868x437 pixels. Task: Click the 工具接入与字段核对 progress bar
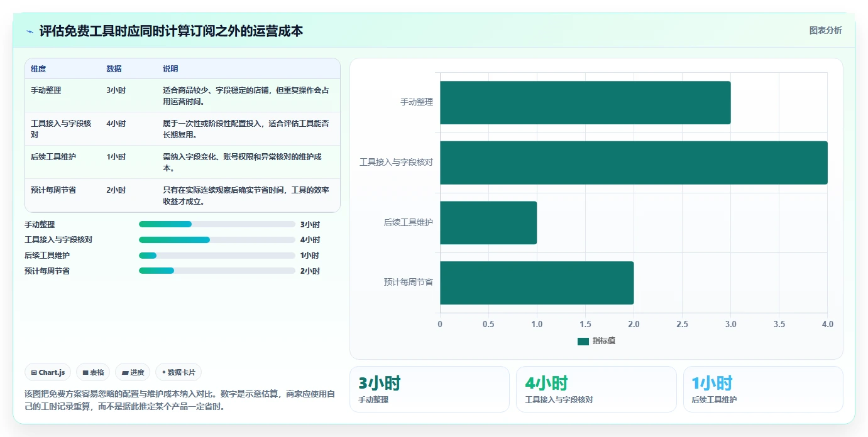(217, 240)
